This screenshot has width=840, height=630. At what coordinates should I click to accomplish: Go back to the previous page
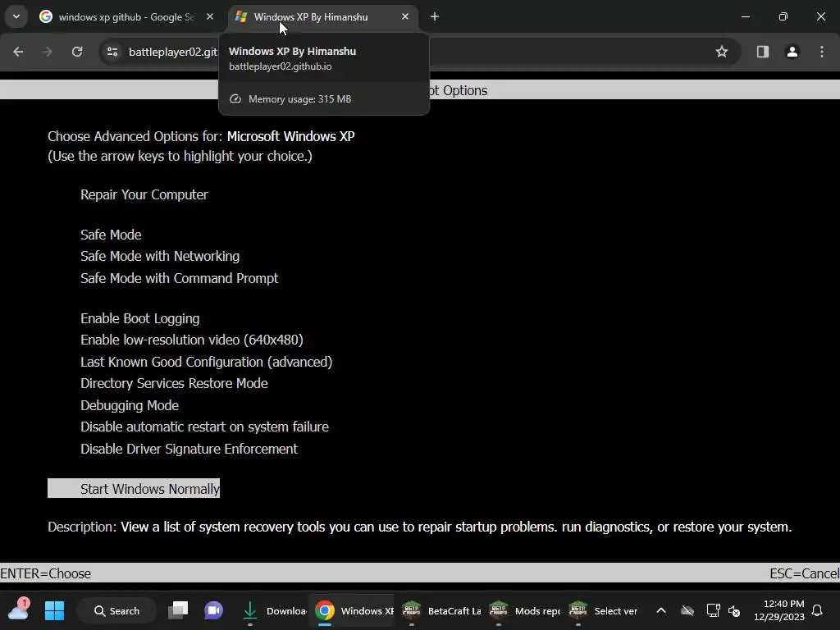click(18, 52)
